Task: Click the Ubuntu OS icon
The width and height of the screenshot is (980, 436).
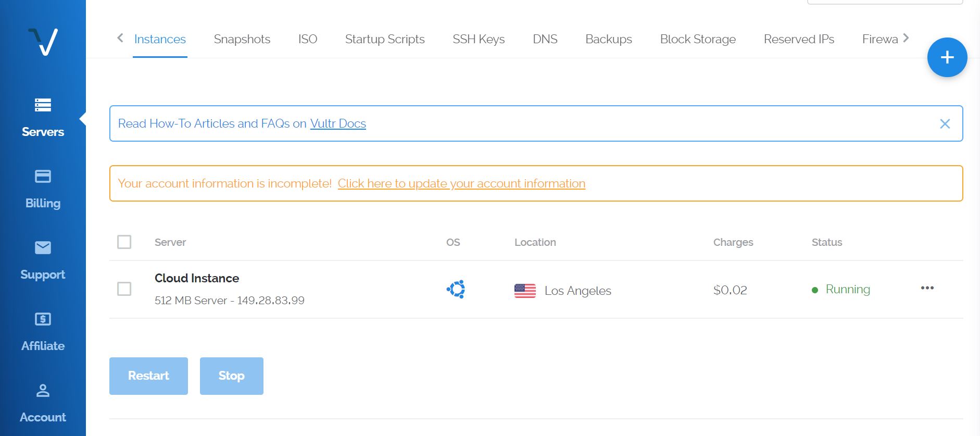Action: tap(456, 289)
